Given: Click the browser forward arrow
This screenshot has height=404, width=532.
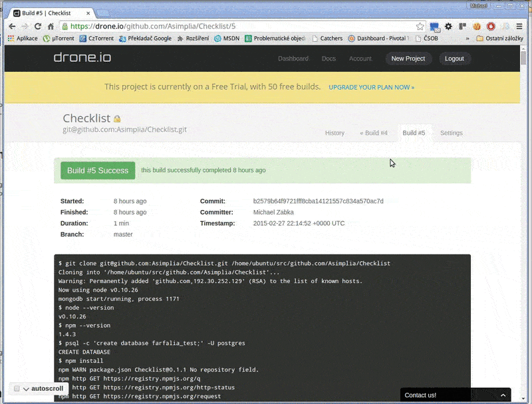Looking at the screenshot, I should 25,27.
